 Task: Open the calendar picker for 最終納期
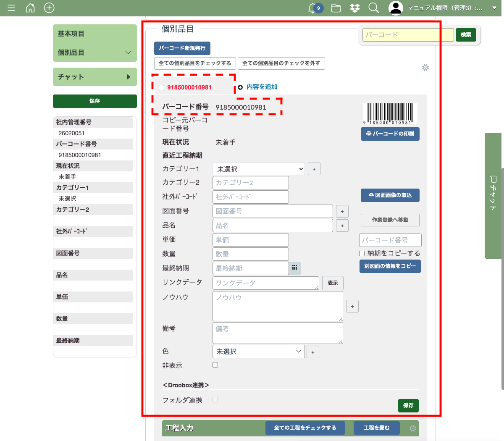[295, 268]
